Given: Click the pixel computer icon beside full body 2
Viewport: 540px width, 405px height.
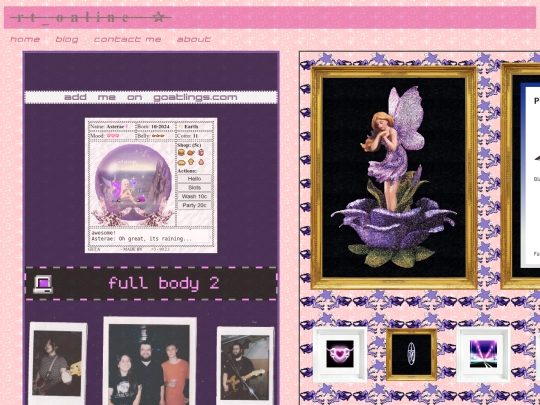Looking at the screenshot, I should tap(43, 284).
